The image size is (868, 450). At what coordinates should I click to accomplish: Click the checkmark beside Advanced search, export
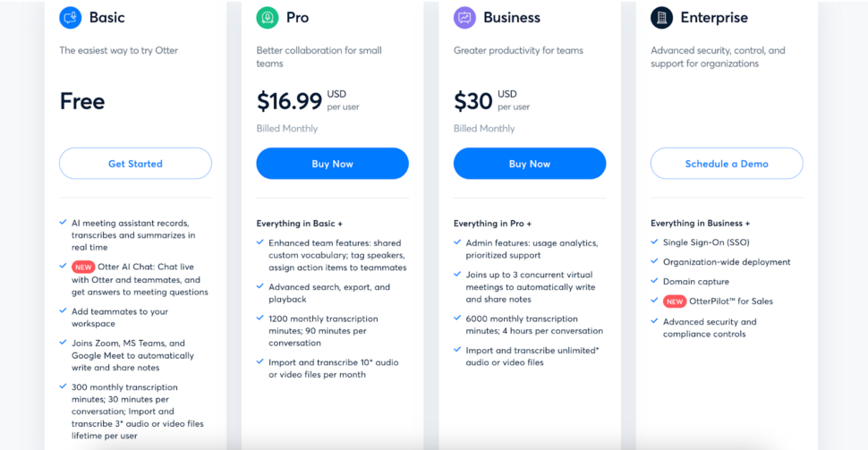(x=260, y=286)
